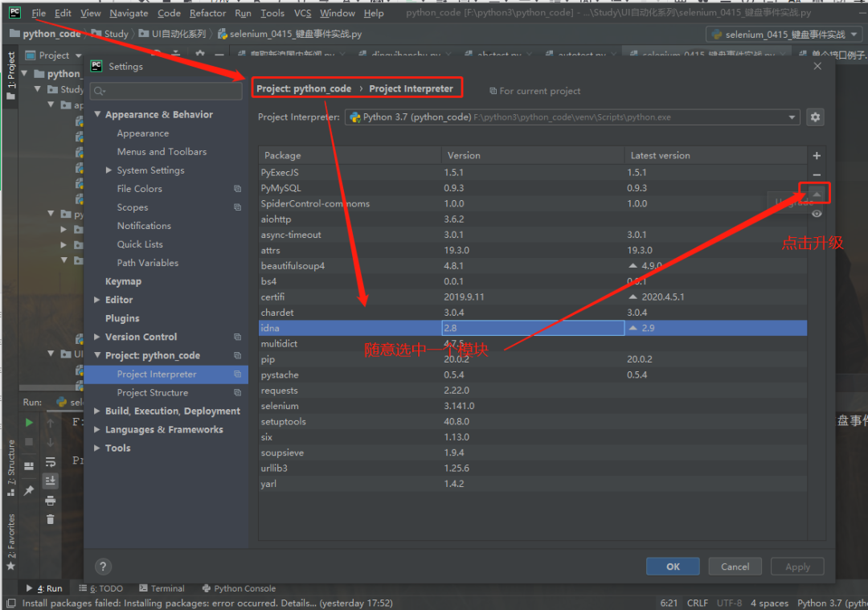Select the selenium package row

click(x=533, y=406)
